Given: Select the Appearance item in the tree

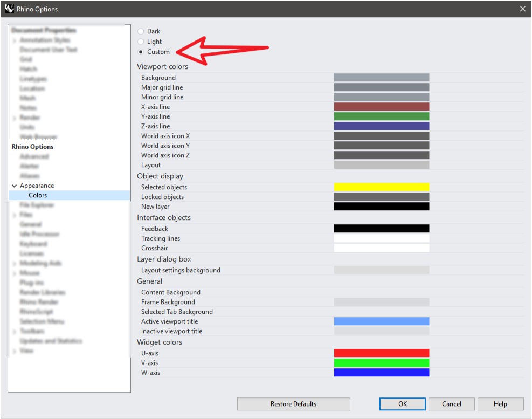Looking at the screenshot, I should pos(37,186).
